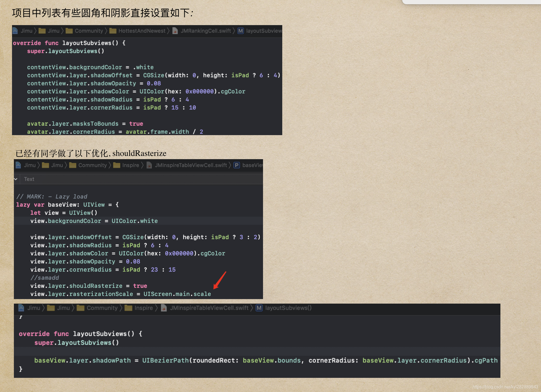Click Swift file icon in bottom breadcrumb
The image size is (541, 392).
coord(164,308)
